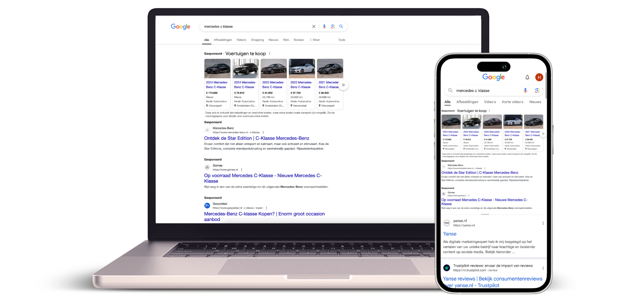Open Google Lens in the phone search bar
This screenshot has height=302, width=644.
point(537,90)
